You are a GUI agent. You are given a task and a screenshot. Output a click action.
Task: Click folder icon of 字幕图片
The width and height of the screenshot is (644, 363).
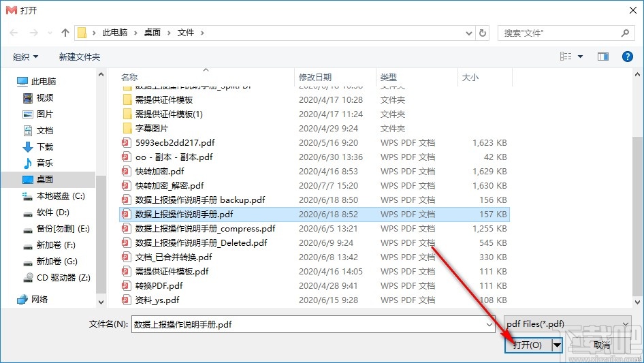tap(127, 129)
